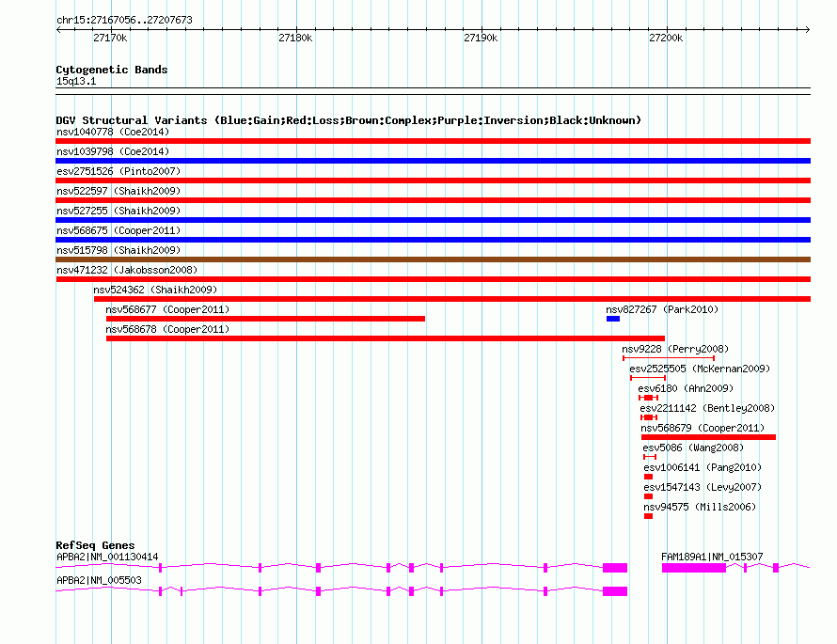Click the esv2751526 (Pinto2007) variant bar
This screenshot has height=644, width=837.
[x=433, y=181]
